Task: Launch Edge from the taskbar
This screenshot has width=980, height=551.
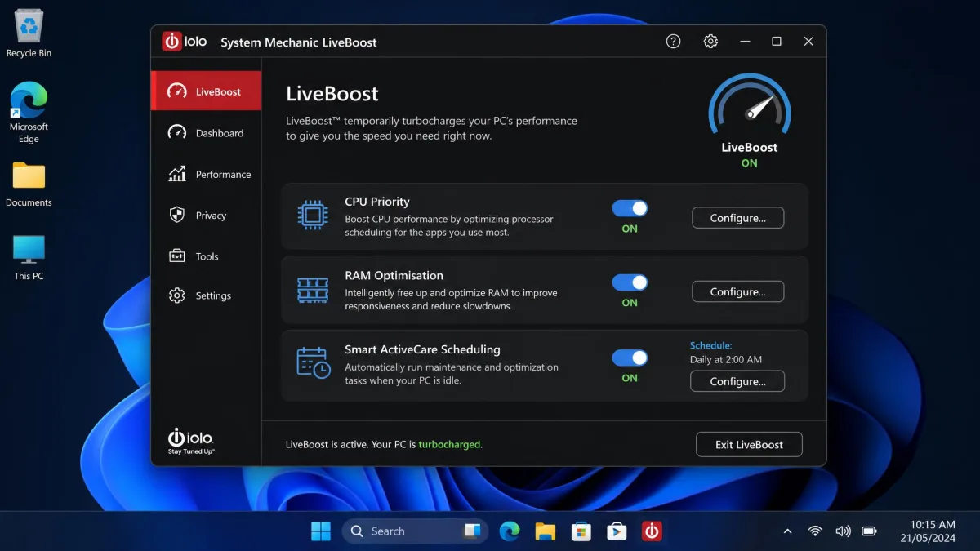Action: 510,531
